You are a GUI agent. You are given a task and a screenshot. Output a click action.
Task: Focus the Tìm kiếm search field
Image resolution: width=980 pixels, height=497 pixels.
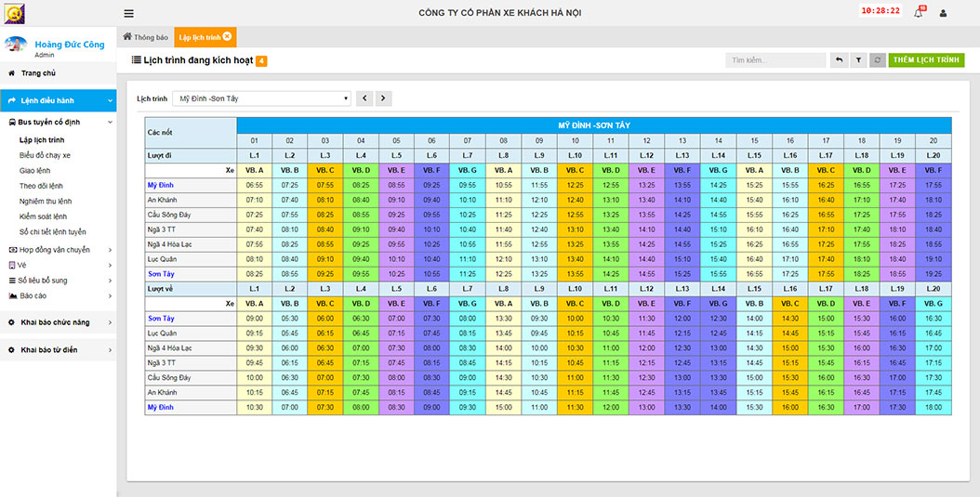(775, 60)
